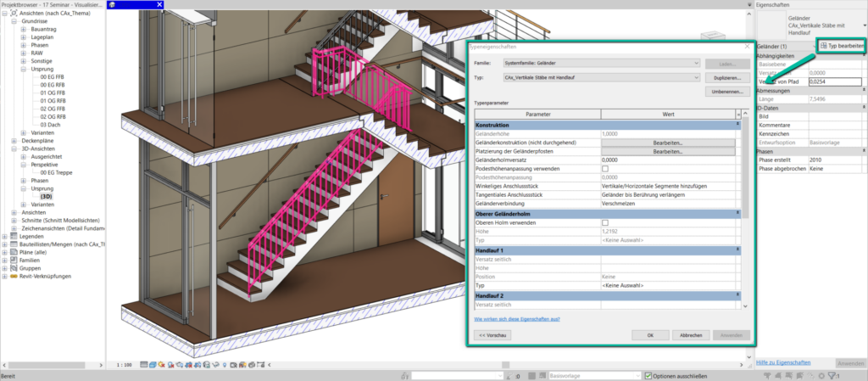The width and height of the screenshot is (868, 381).
Task: Click the Familien icon in project browser
Action: (x=14, y=261)
